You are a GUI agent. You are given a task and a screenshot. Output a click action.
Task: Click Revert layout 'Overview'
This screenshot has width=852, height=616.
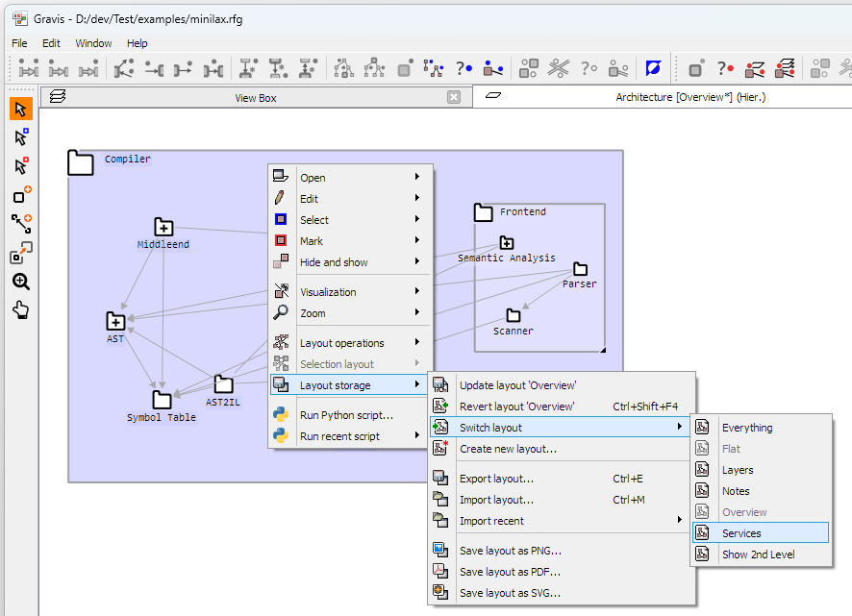tap(562, 407)
